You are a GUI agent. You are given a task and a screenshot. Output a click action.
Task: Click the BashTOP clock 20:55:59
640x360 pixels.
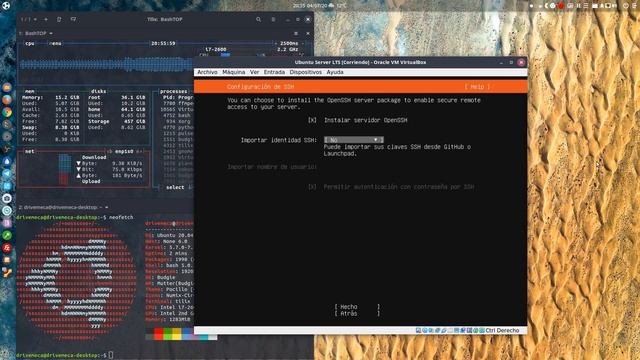(x=163, y=43)
